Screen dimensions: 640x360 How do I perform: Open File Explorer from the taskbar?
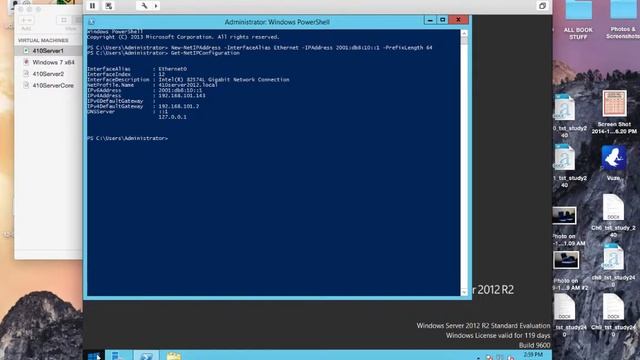[x=174, y=356]
